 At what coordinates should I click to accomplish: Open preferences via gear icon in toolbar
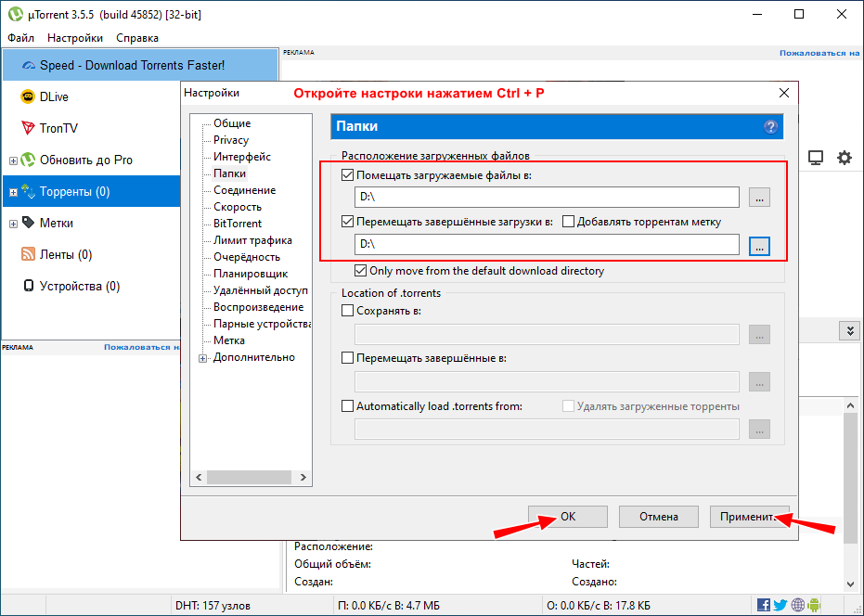[845, 158]
